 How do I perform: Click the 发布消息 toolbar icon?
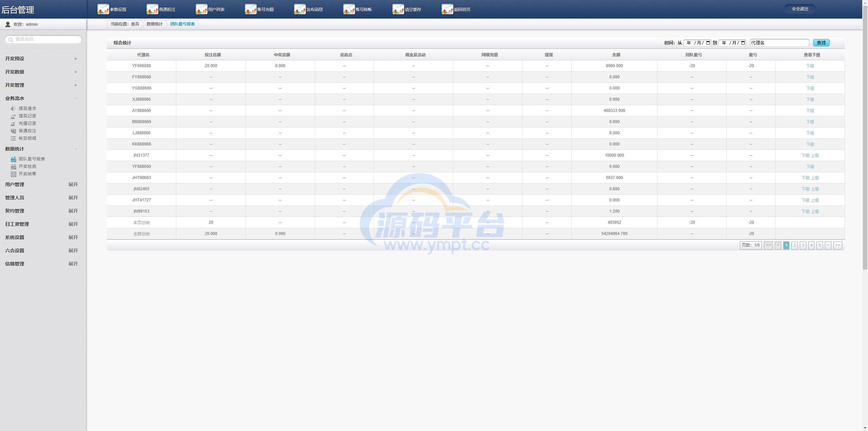[300, 9]
